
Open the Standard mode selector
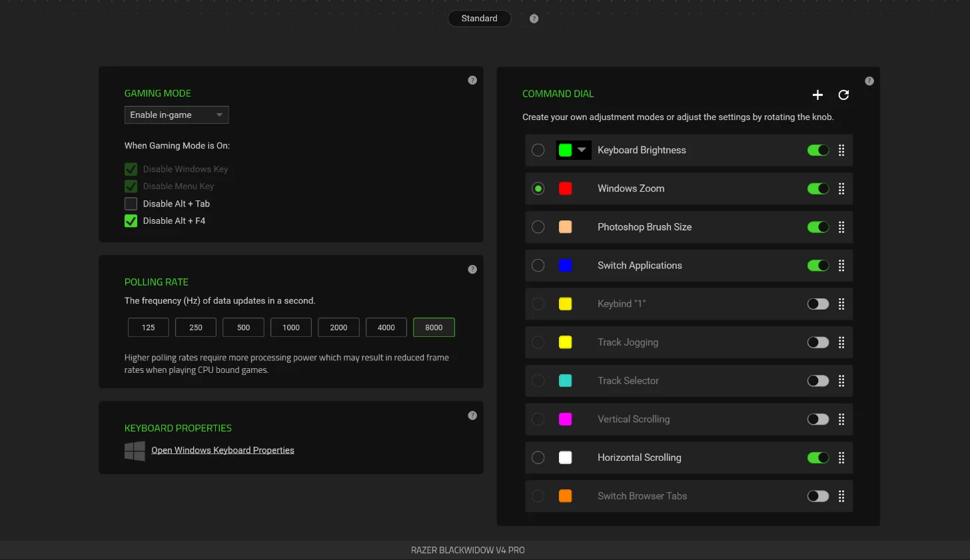pos(480,19)
